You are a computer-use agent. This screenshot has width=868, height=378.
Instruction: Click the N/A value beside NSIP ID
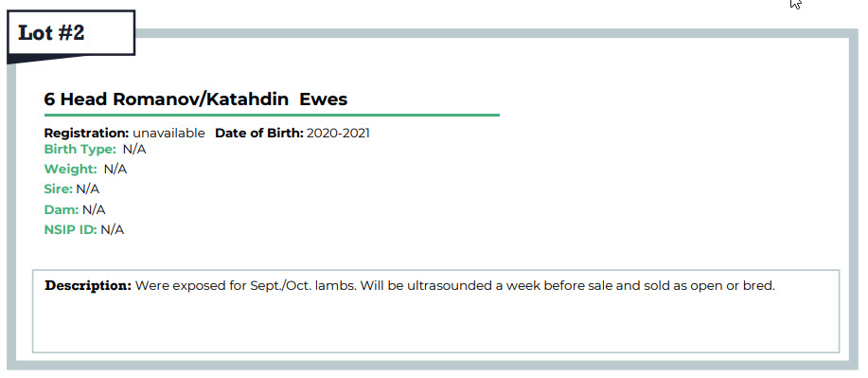tap(113, 229)
